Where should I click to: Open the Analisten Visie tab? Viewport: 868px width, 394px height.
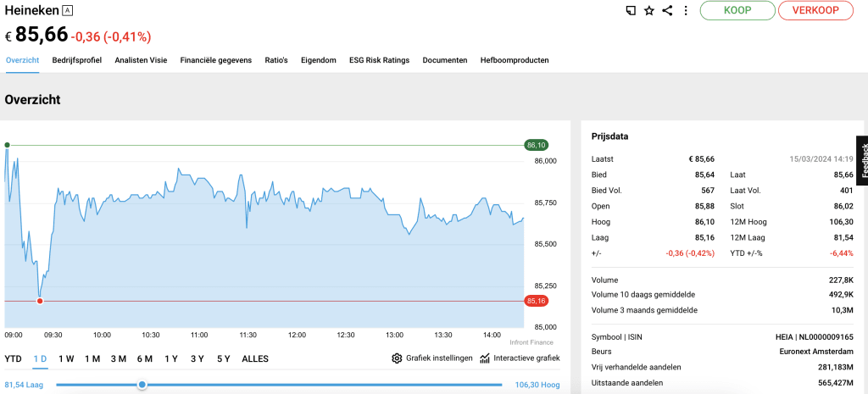tap(141, 60)
